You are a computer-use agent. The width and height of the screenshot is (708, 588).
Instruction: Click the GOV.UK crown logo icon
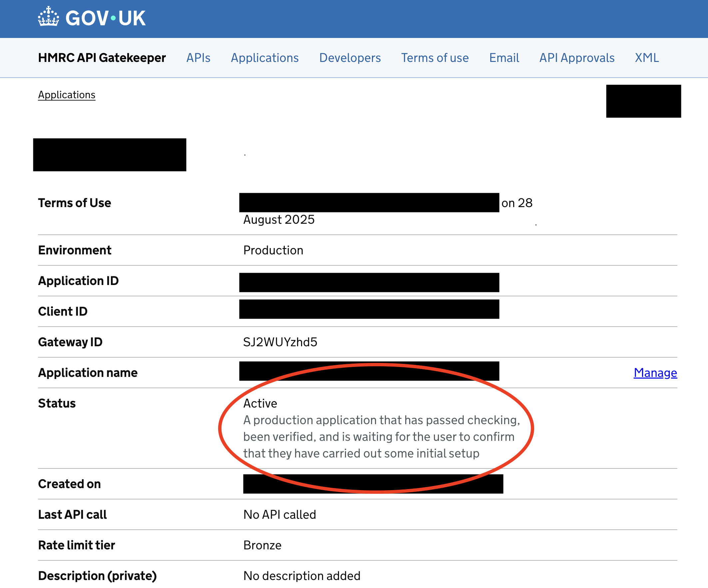48,17
